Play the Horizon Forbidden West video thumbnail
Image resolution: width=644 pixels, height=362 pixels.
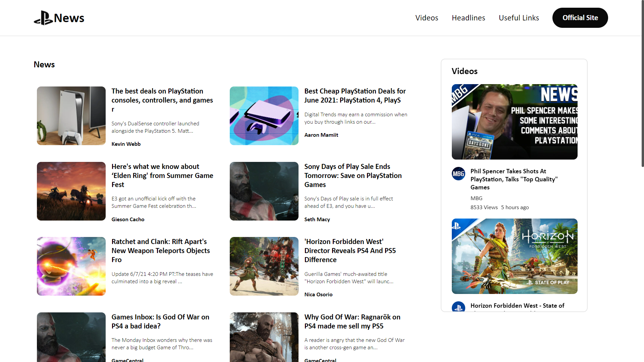point(515,256)
